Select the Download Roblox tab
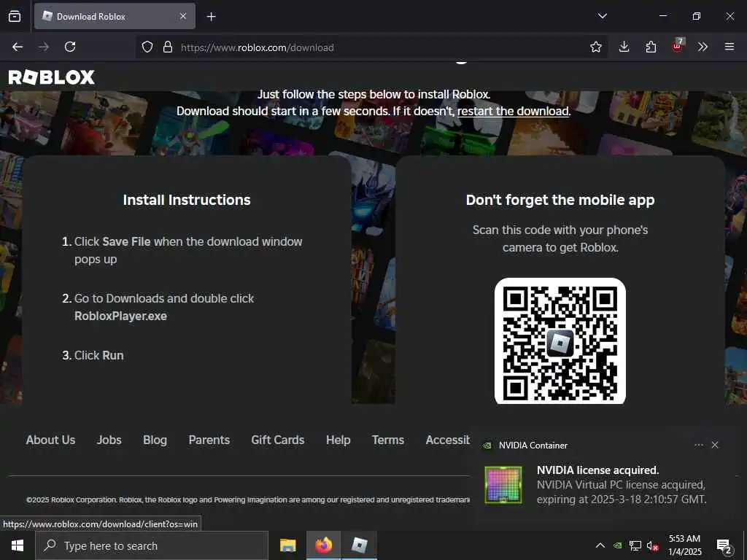This screenshot has width=747, height=560. pos(115,16)
